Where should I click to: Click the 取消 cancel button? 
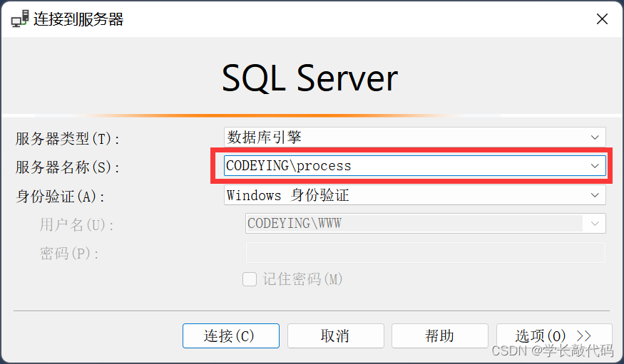pyautogui.click(x=335, y=336)
